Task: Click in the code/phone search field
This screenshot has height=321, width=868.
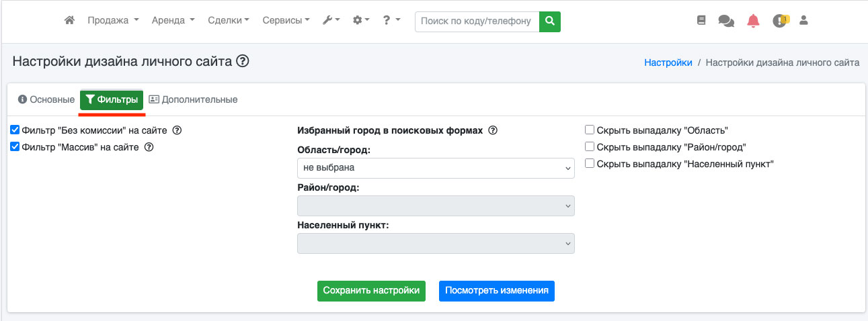Action: coord(478,21)
